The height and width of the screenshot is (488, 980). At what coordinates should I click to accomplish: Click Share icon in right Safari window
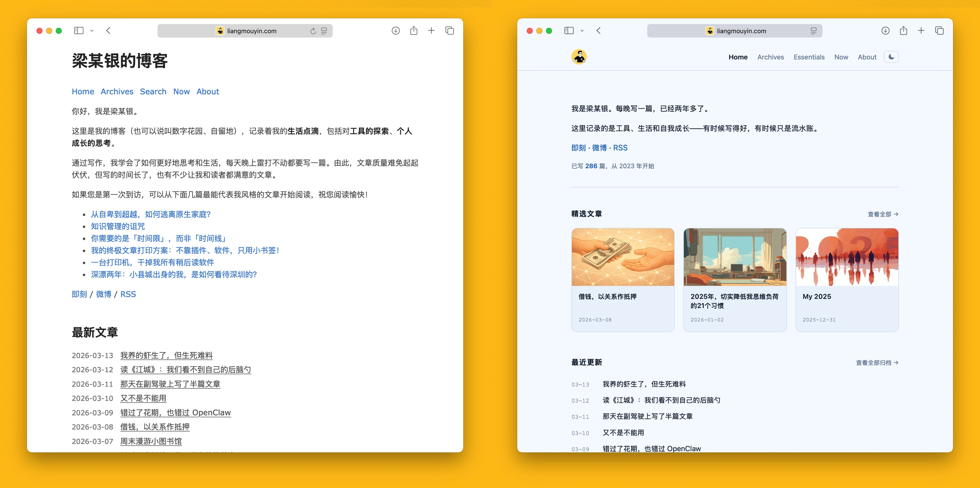(903, 30)
